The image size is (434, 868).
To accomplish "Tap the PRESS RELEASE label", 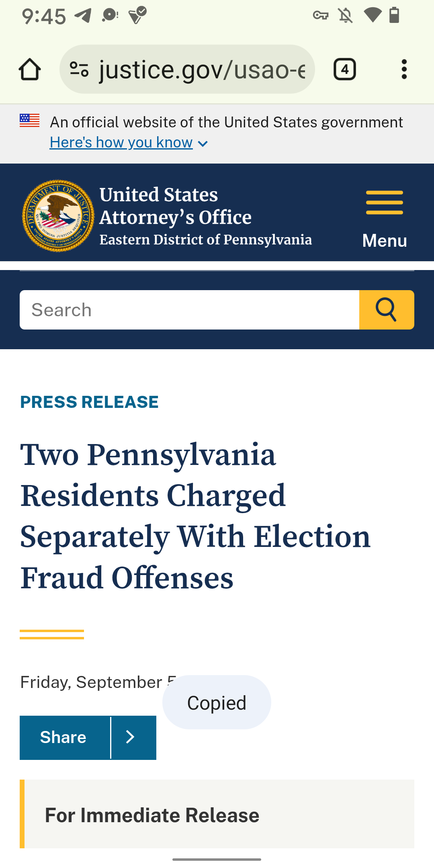I will click(x=89, y=402).
